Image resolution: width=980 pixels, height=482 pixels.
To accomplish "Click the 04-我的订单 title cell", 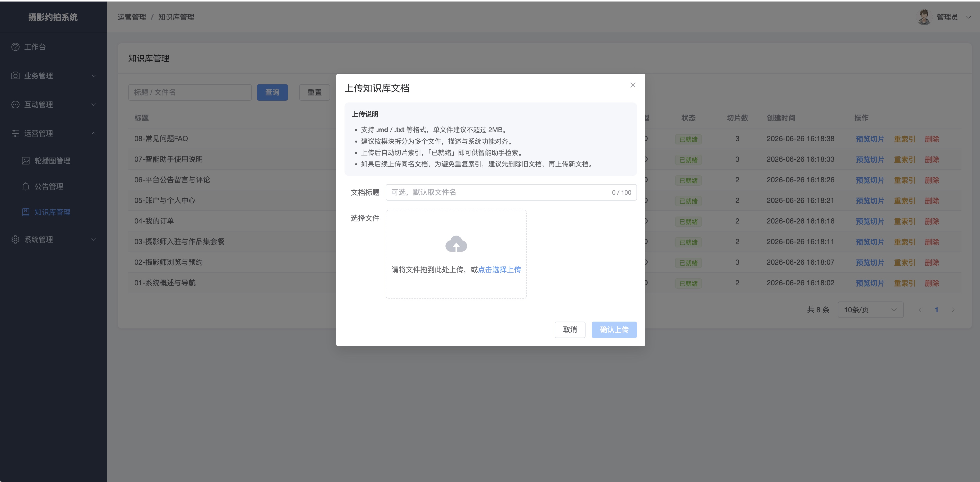I will 154,221.
